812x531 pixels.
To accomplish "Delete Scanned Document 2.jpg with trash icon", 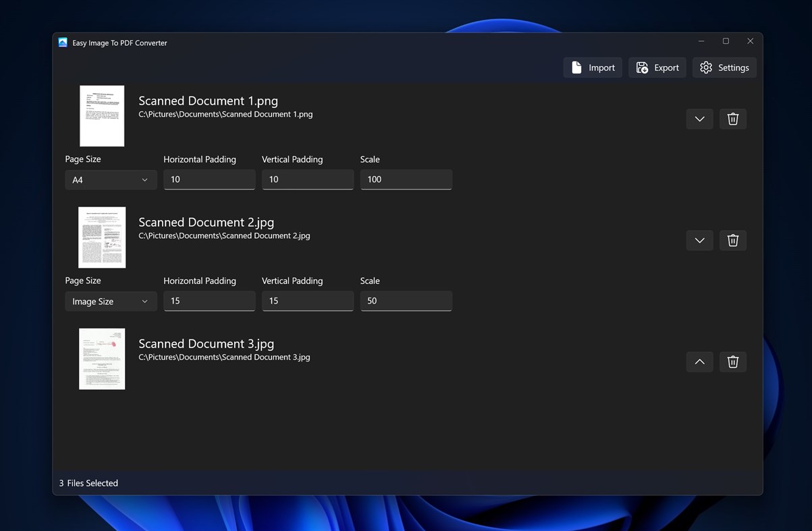I will tap(732, 240).
